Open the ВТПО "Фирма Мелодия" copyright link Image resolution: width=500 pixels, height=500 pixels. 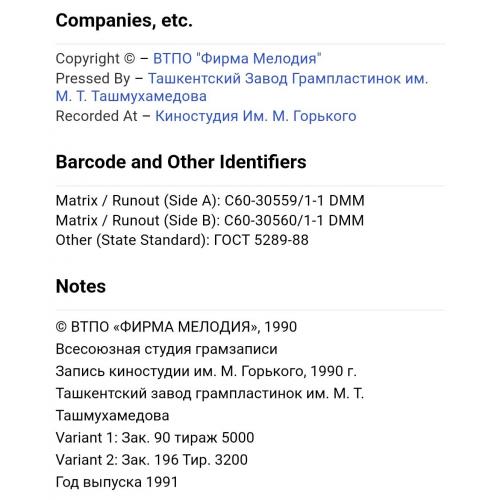coord(237,59)
